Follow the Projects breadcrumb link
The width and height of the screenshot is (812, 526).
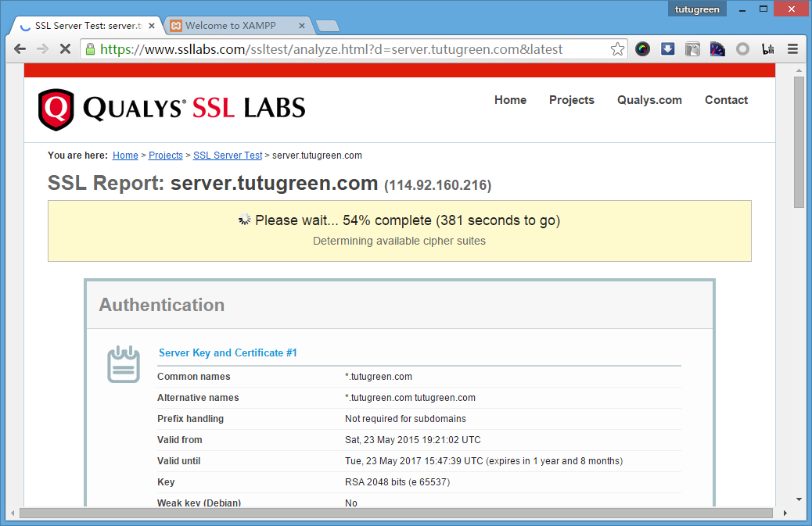166,156
